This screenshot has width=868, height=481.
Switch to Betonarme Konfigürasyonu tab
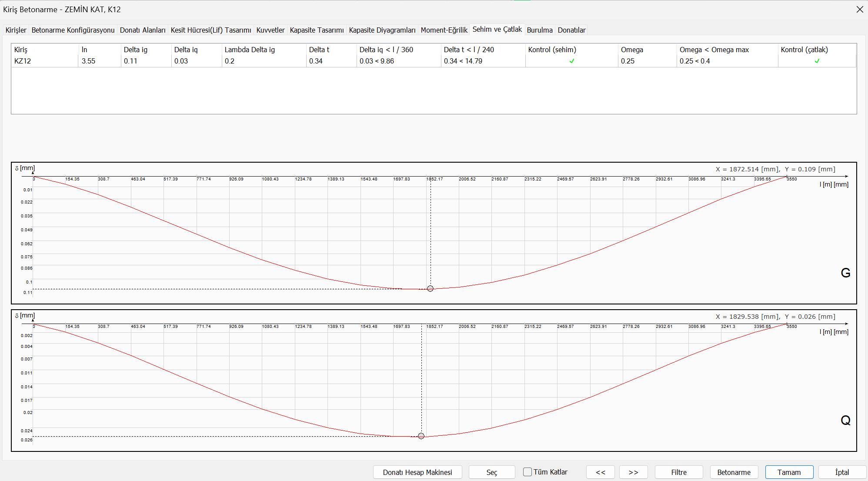click(73, 30)
